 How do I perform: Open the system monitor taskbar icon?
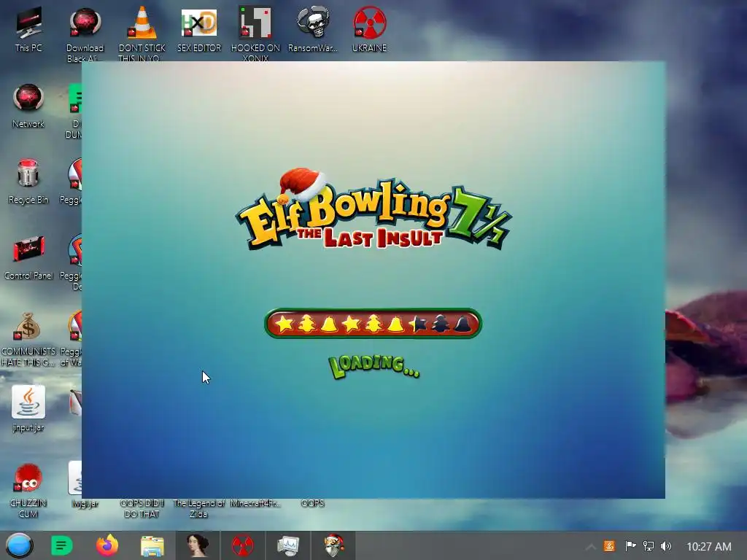pos(287,545)
